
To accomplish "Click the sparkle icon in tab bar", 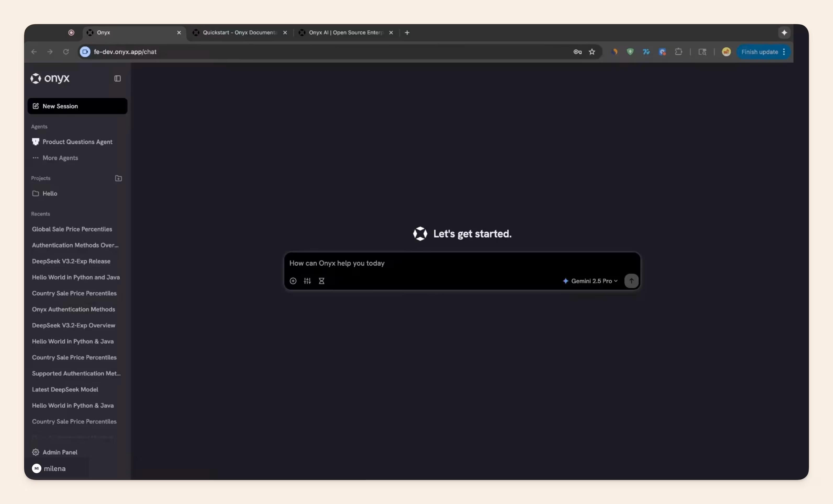I will 784,32.
